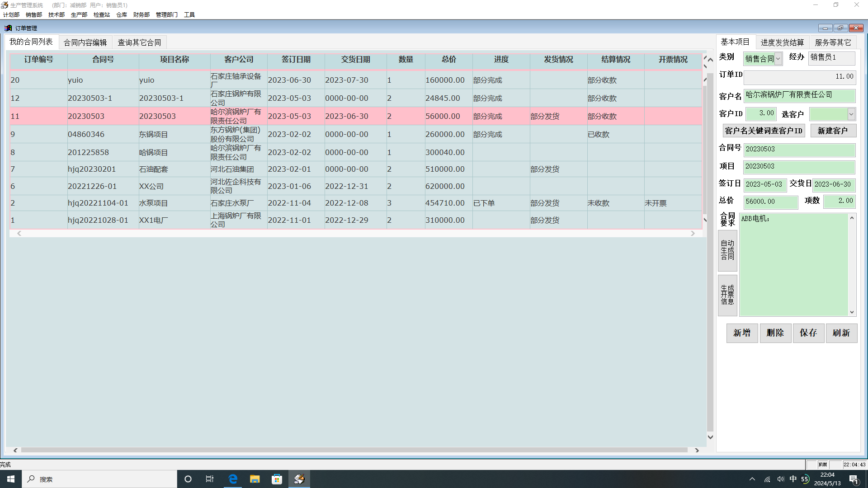This screenshot has height=488, width=868.
Task: Expand the 类别 销售合同 dropdown
Action: [778, 59]
